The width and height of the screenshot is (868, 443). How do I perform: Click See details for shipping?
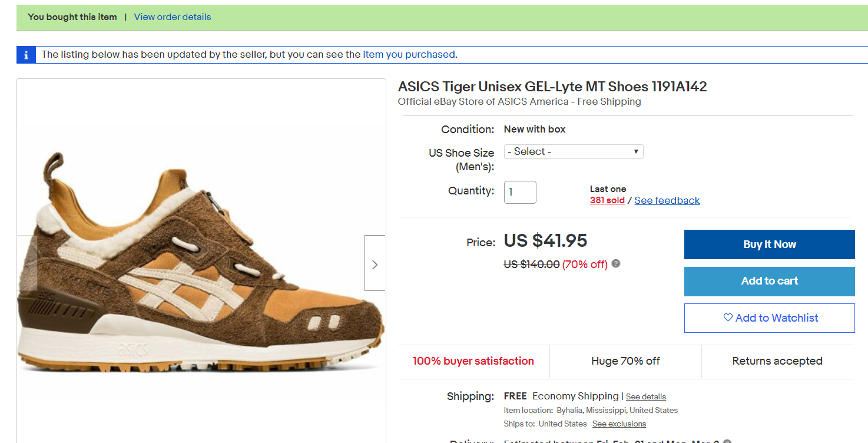(x=645, y=397)
